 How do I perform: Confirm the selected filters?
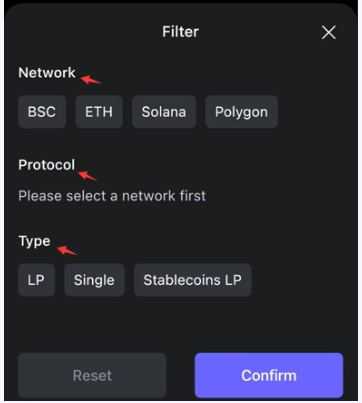[269, 375]
